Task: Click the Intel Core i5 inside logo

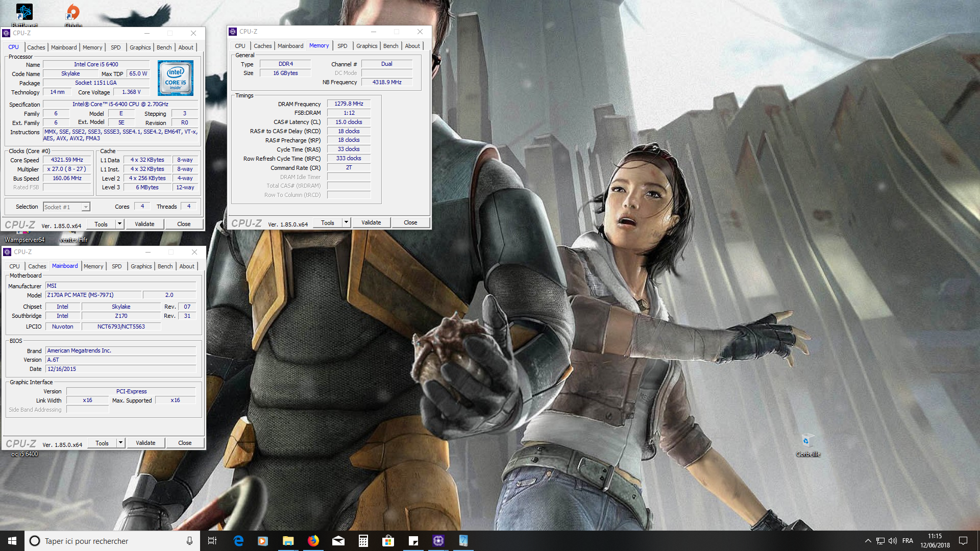Action: pyautogui.click(x=176, y=78)
